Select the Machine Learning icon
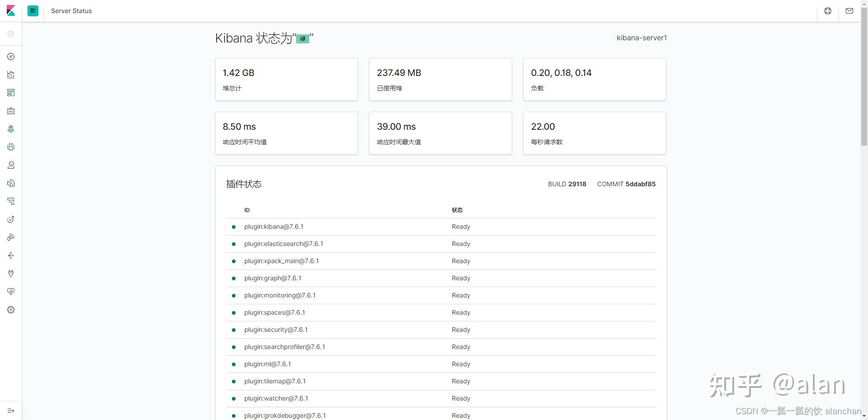Image resolution: width=868 pixels, height=420 pixels. [x=10, y=147]
